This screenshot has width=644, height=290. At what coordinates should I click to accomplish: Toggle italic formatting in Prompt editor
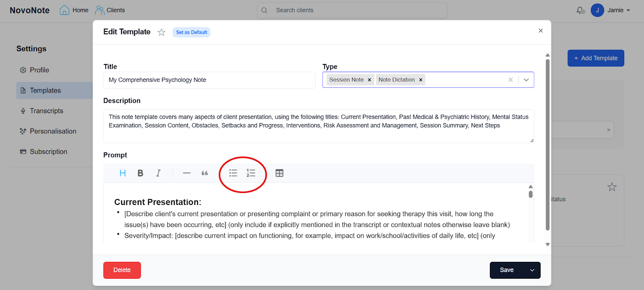(158, 173)
